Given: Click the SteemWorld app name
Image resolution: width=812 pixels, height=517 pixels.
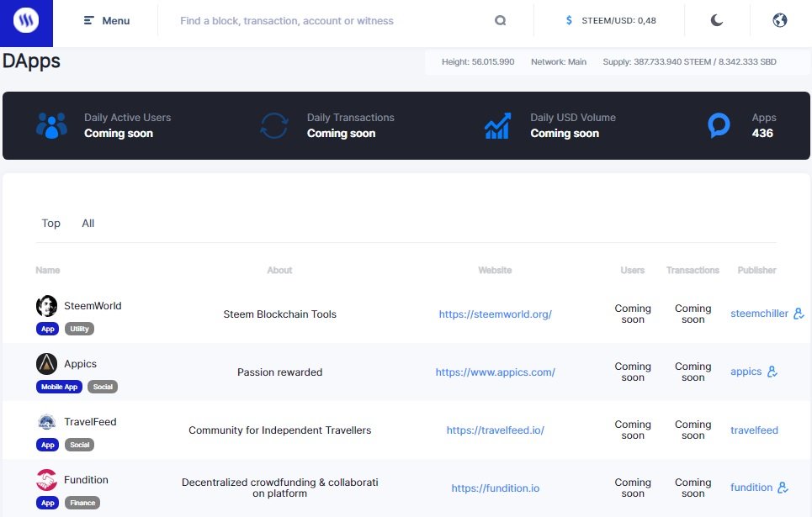Looking at the screenshot, I should tap(93, 306).
